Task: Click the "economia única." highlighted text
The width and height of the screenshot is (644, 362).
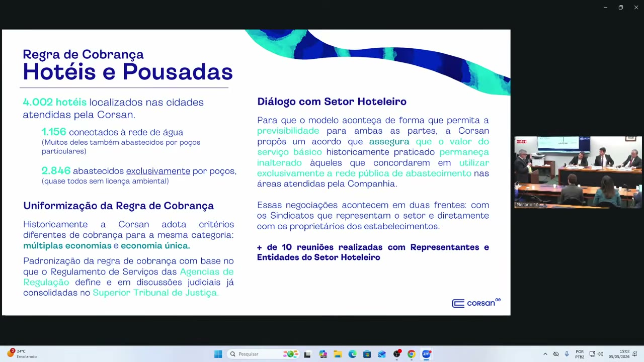Action: pyautogui.click(x=155, y=246)
